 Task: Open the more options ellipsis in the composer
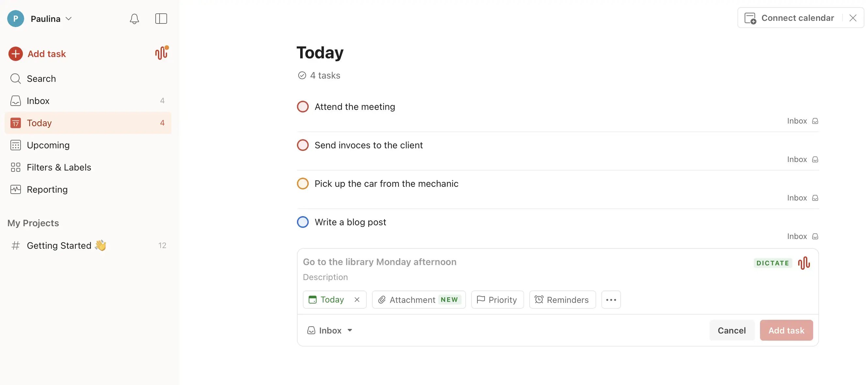coord(611,300)
